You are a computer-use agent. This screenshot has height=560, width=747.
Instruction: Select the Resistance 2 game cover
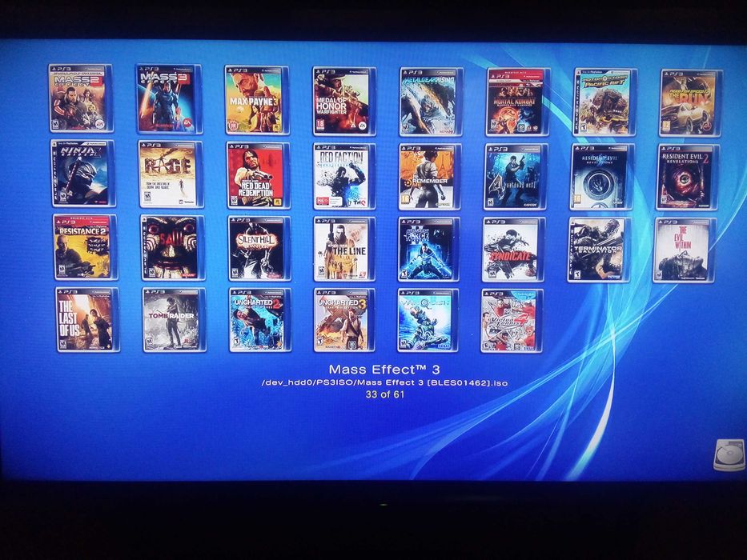pyautogui.click(x=84, y=246)
